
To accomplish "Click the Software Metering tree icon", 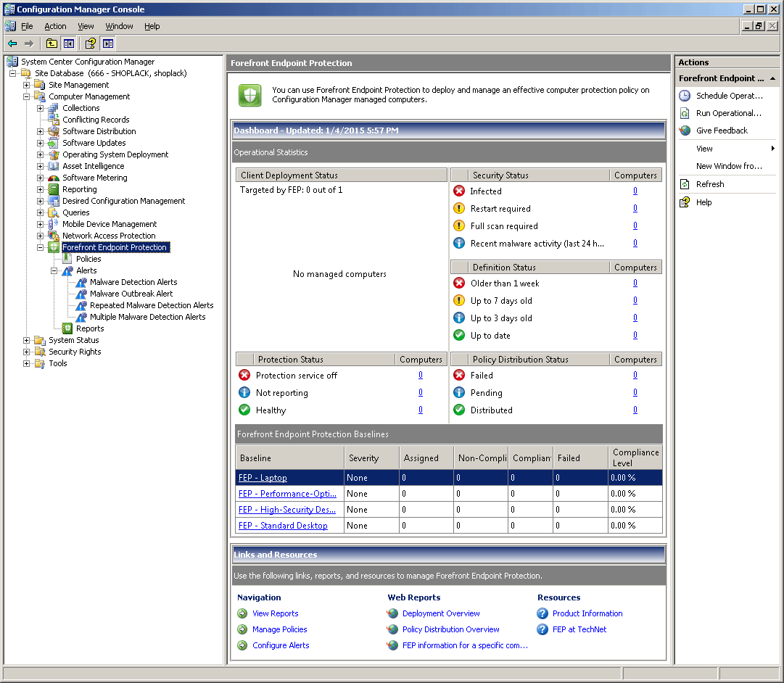I will [54, 178].
